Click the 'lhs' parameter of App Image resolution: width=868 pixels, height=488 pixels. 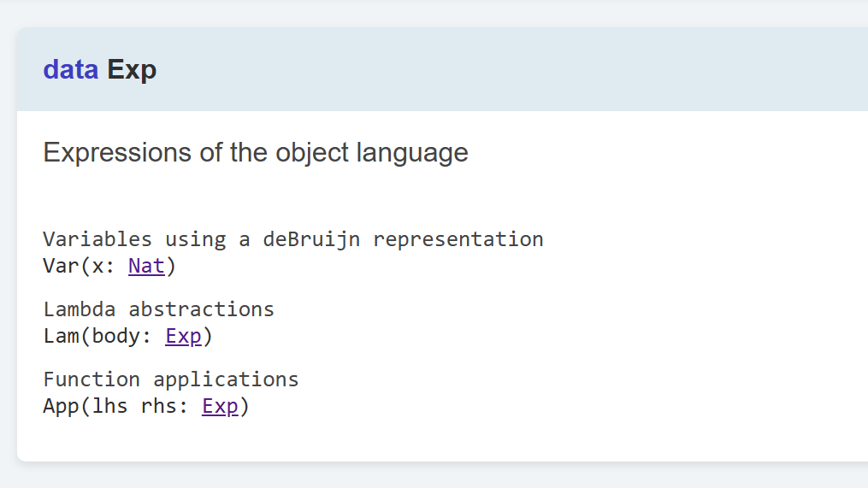coord(109,406)
